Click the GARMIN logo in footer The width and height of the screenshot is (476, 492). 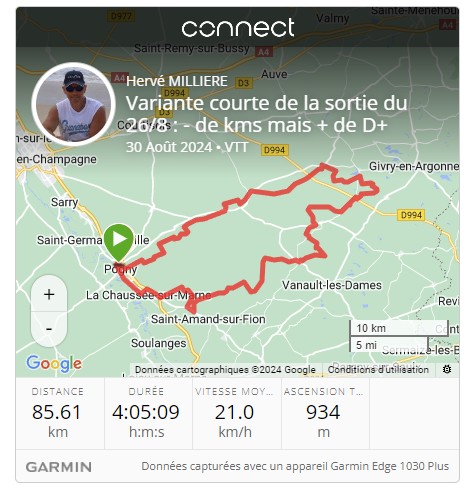pos(59,467)
